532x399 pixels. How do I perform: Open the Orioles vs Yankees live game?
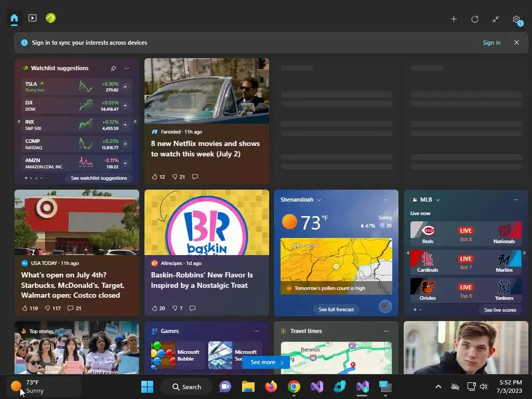(x=466, y=290)
